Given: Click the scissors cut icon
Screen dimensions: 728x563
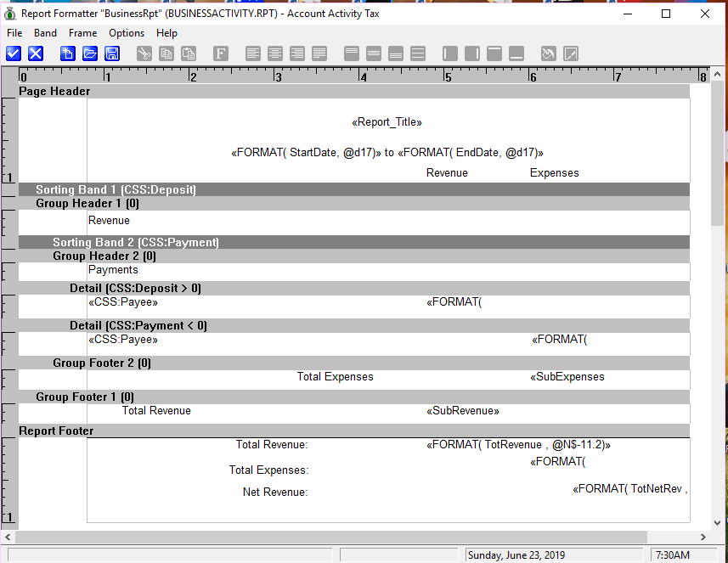Looking at the screenshot, I should tap(144, 53).
